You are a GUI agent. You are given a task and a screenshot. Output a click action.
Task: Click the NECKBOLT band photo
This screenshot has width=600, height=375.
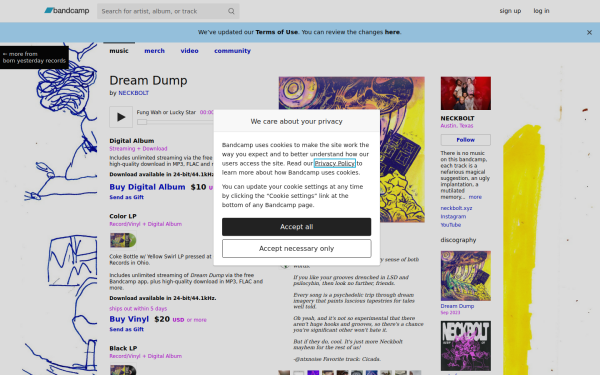tap(465, 93)
